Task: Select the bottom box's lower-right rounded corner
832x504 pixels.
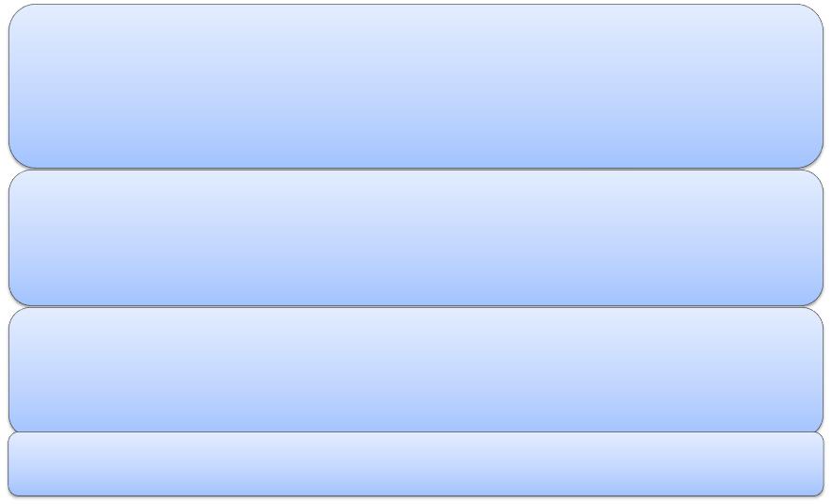Action: coord(818,491)
